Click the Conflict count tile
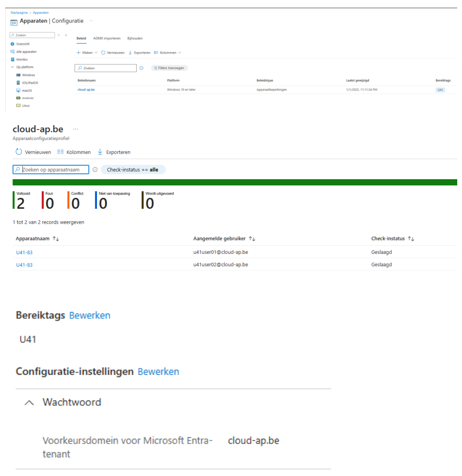462x476 pixels. click(x=75, y=200)
